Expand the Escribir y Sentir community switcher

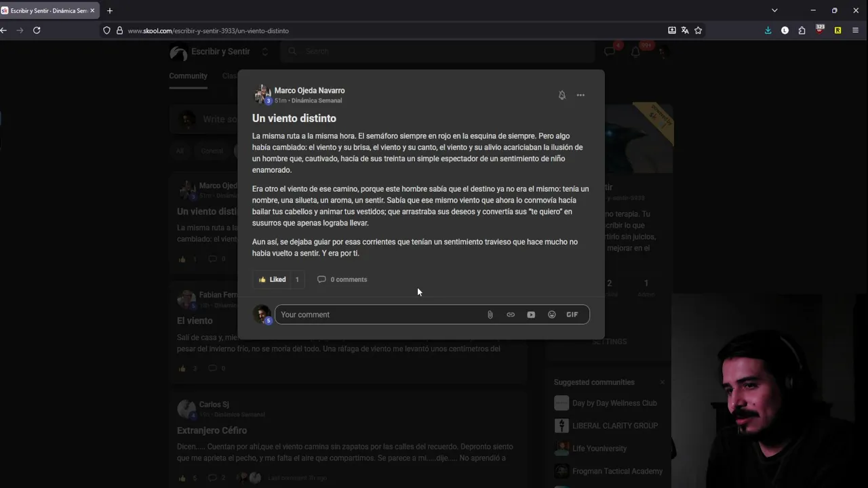[264, 52]
